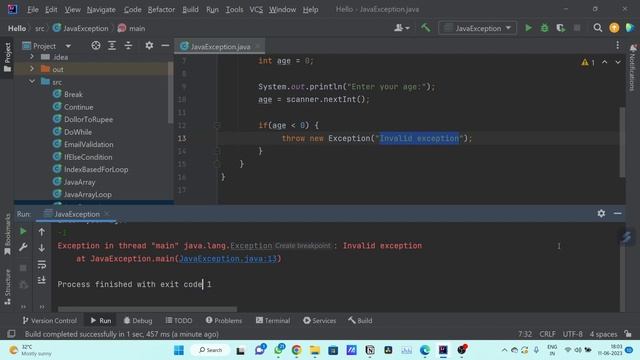Hide the Project tool window

tap(165, 46)
